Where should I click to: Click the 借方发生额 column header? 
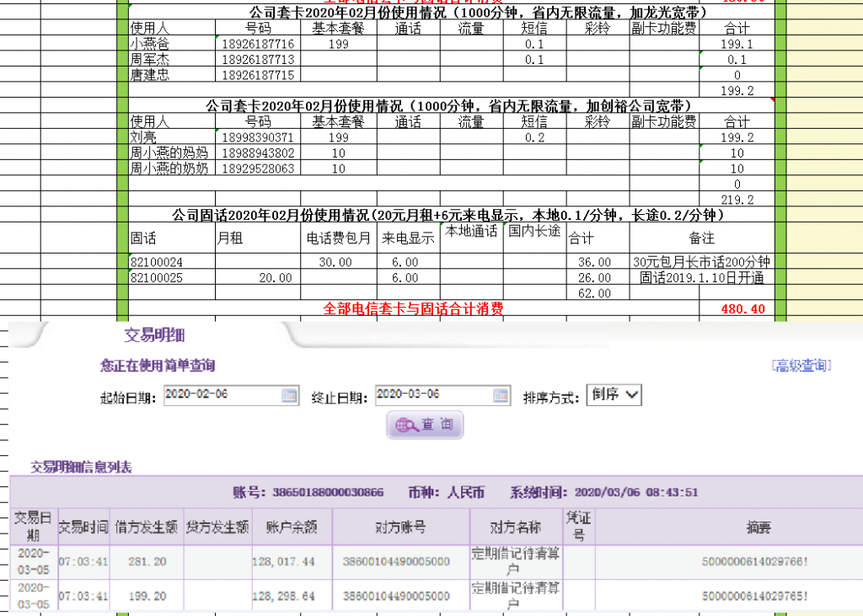point(147,528)
